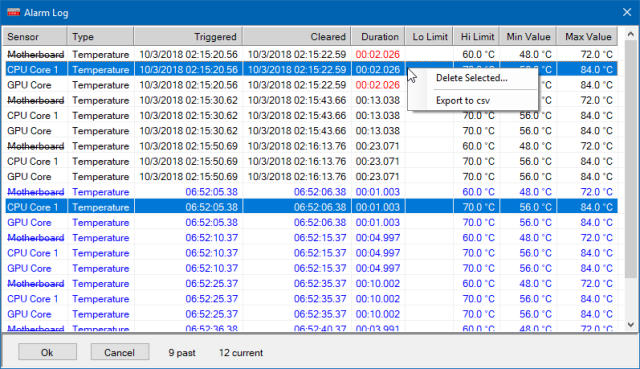
Task: Select GPU Core row triggered 06:52:25.37
Action: click(311, 314)
